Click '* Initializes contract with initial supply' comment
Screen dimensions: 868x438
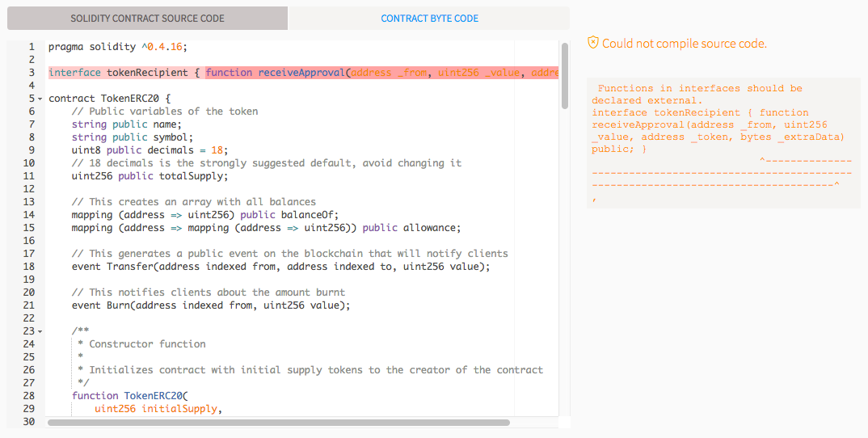point(310,370)
